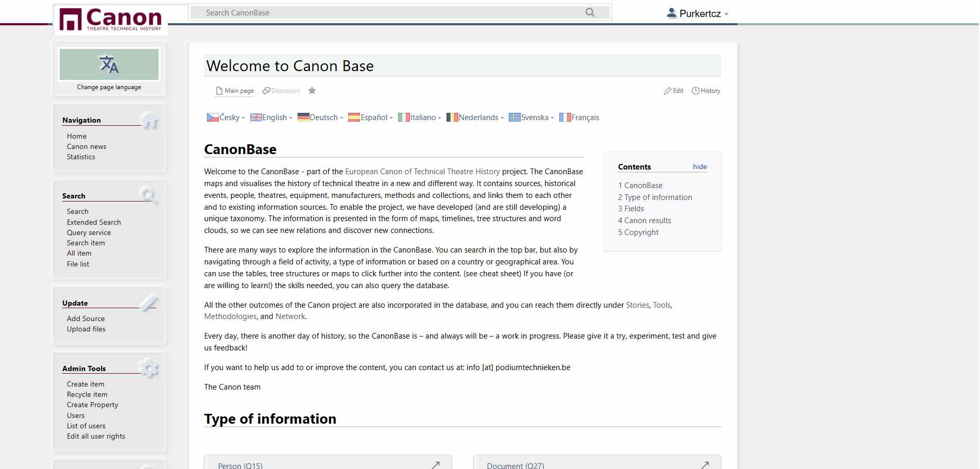Click Upload files under Update
Viewport: 980px width, 469px height.
tap(86, 329)
